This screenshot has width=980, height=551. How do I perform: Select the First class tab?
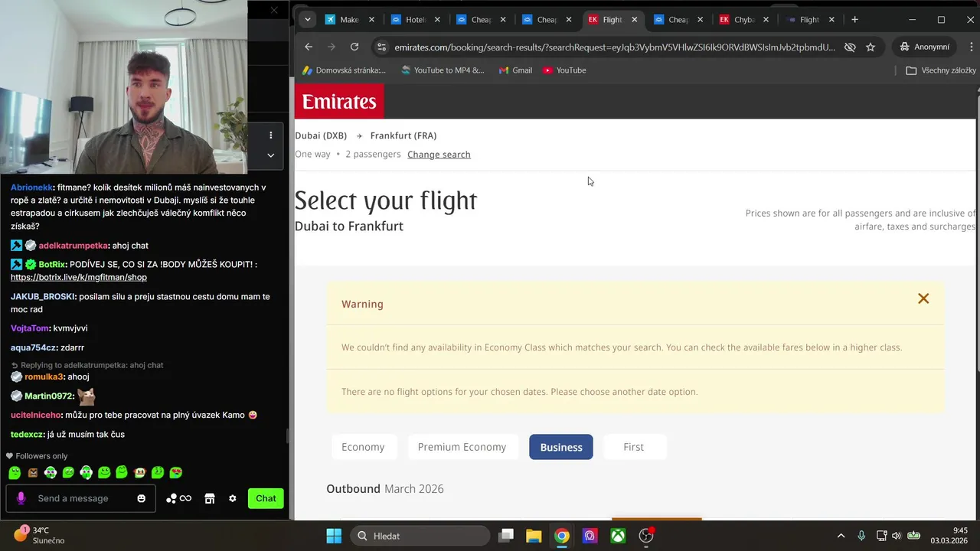coord(633,447)
